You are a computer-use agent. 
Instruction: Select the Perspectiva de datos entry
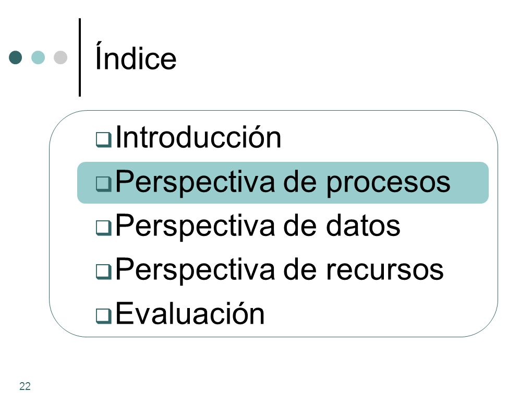pyautogui.click(x=258, y=227)
